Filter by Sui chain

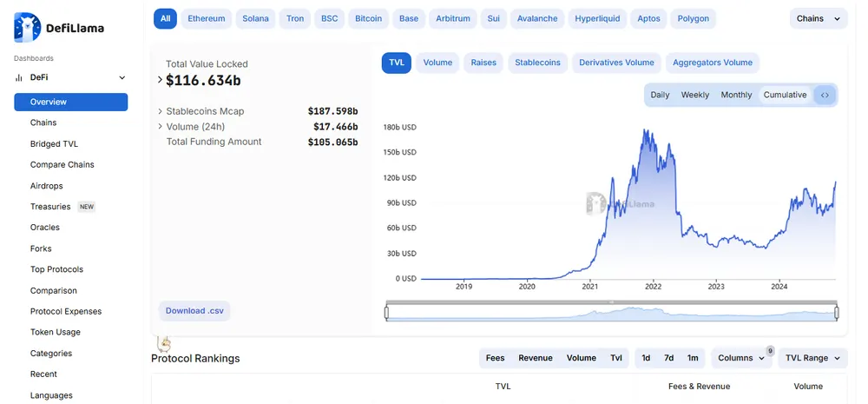[493, 18]
